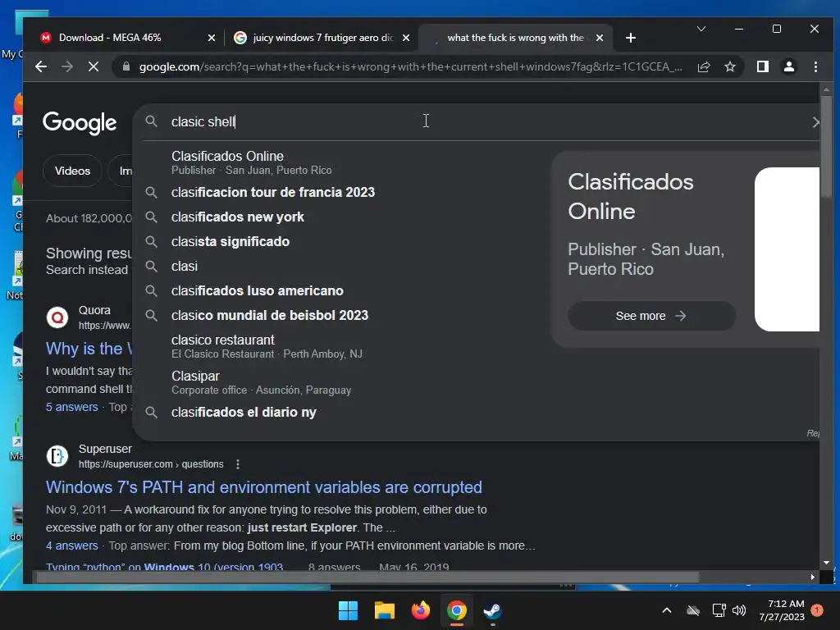Close the Download - MEGA tab
This screenshot has height=630, width=840.
[x=212, y=38]
